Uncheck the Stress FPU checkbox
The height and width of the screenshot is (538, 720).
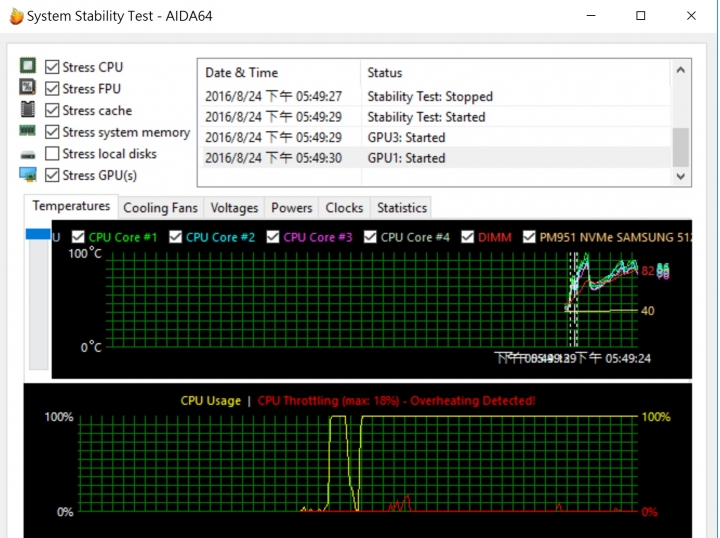coord(52,89)
